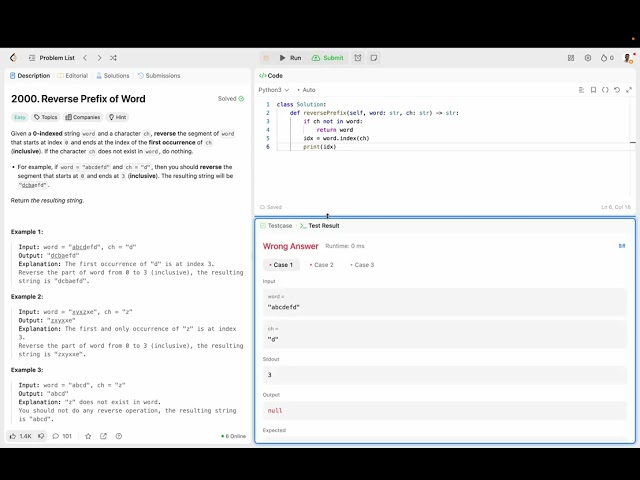Switch to the Solutions tab

[113, 76]
